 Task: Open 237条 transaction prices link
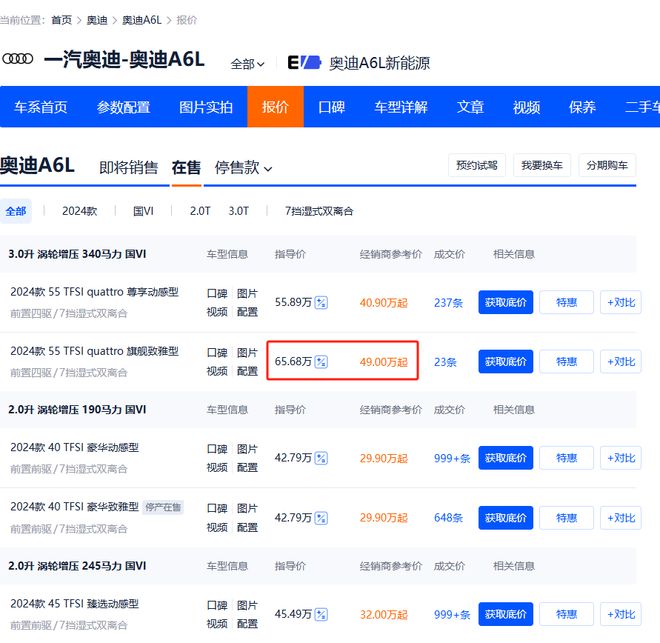click(x=448, y=303)
